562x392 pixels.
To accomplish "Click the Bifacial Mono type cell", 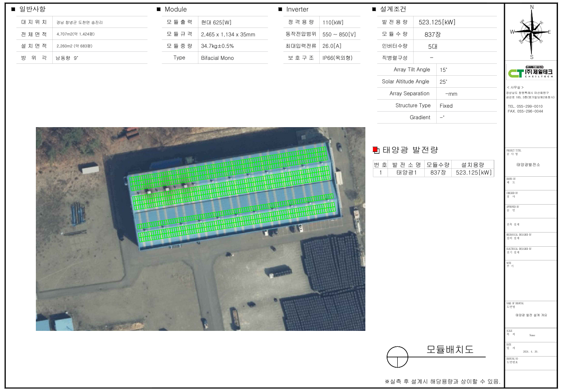I will 217,58.
